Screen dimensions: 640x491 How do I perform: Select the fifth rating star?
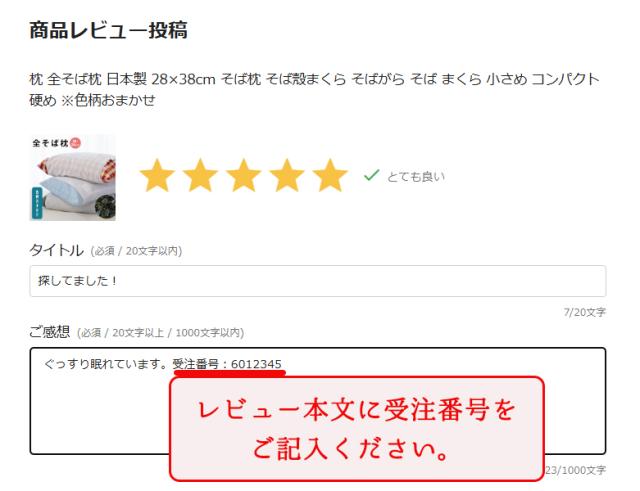point(330,176)
